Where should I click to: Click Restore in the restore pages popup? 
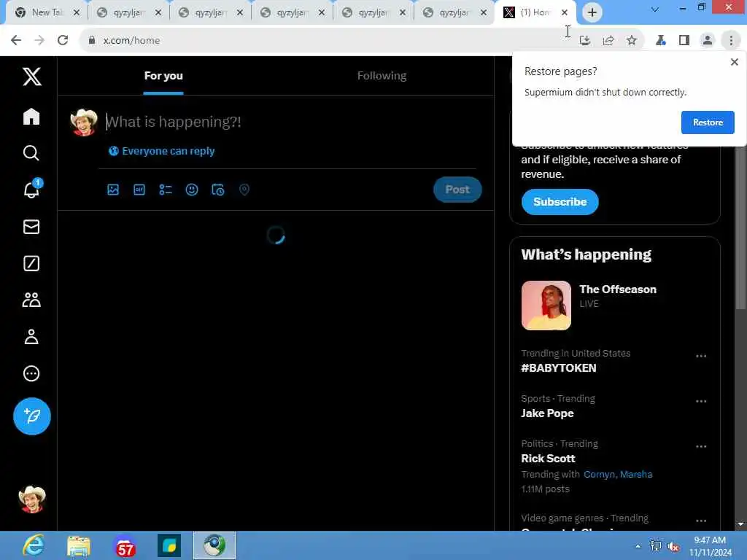tap(708, 122)
